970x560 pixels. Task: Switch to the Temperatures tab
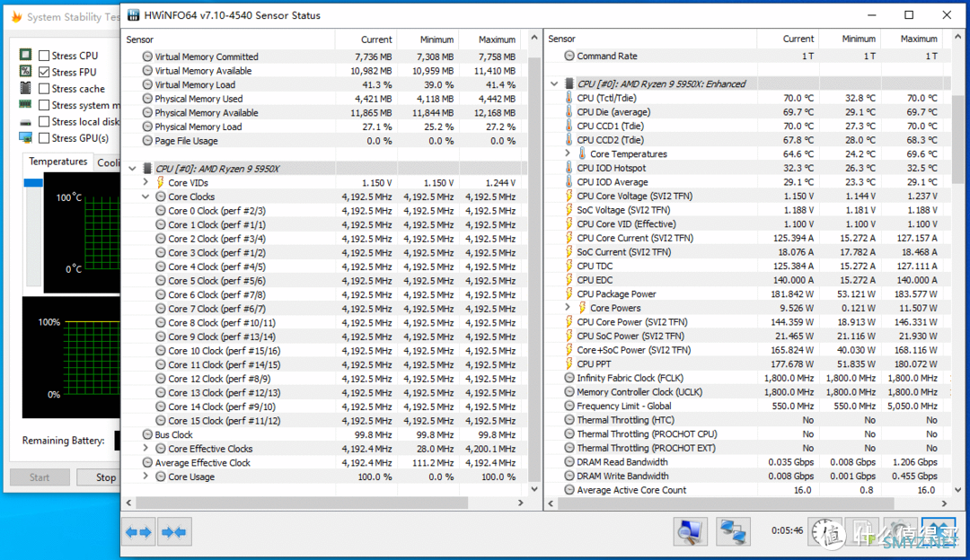[x=57, y=162]
